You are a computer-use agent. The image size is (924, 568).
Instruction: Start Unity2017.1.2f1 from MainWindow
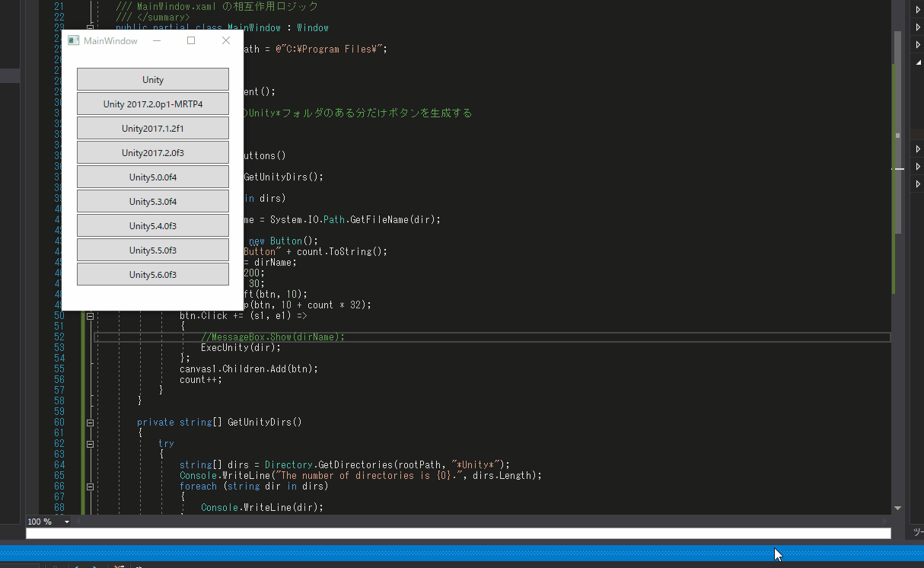153,128
